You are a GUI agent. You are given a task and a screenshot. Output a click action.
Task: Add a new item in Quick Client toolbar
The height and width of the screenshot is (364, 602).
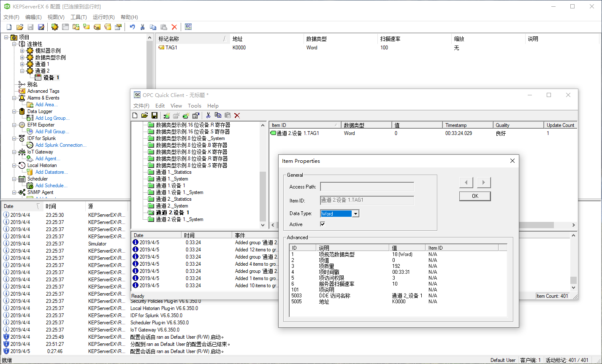[186, 115]
